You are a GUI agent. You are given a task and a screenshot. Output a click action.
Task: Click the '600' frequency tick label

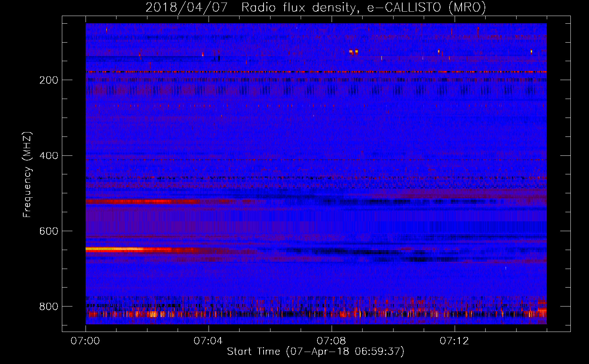[x=49, y=231]
